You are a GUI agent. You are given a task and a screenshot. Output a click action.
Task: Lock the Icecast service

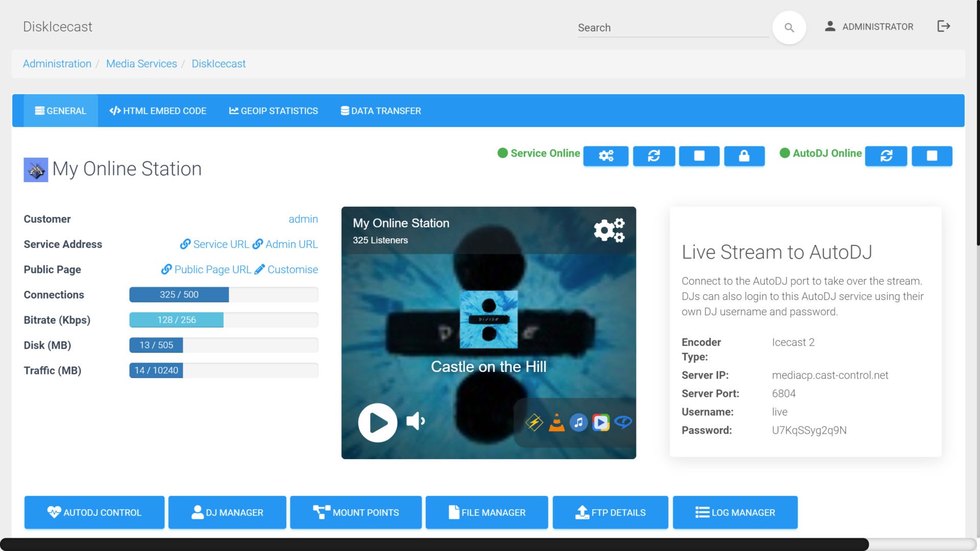click(x=744, y=156)
